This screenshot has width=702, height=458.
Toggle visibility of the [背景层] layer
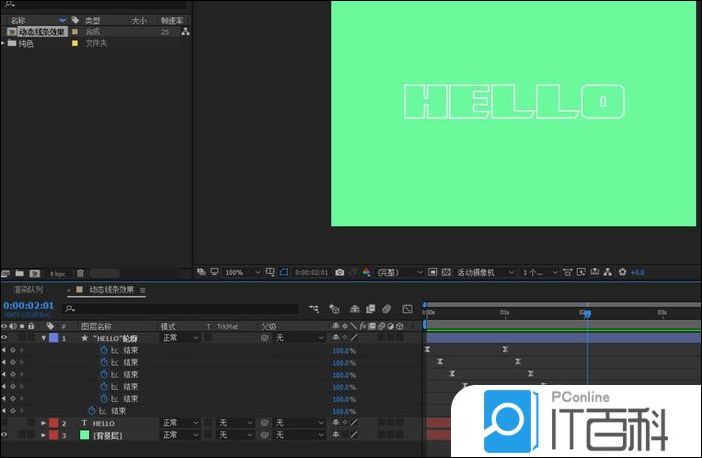(4, 435)
